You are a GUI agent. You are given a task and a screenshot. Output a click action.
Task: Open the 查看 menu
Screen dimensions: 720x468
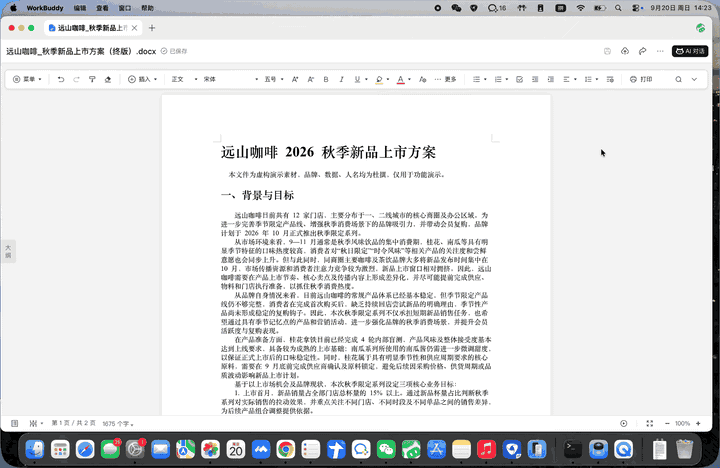[x=102, y=8]
